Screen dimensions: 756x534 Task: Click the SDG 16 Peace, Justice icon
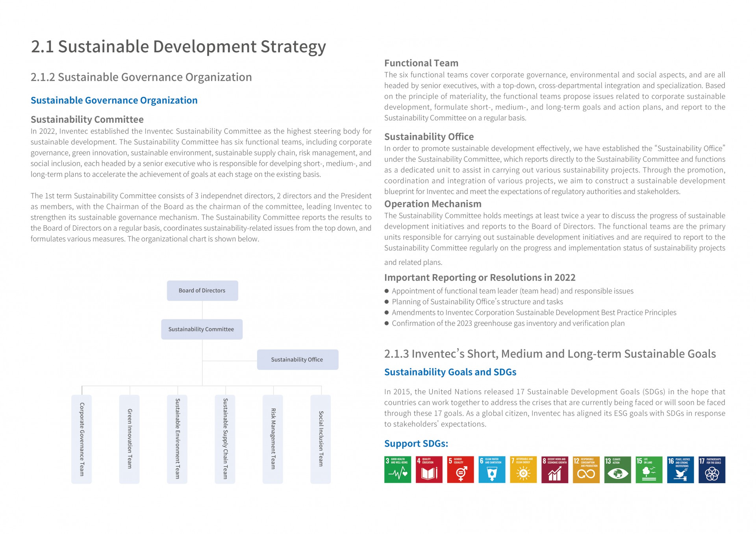pyautogui.click(x=680, y=469)
